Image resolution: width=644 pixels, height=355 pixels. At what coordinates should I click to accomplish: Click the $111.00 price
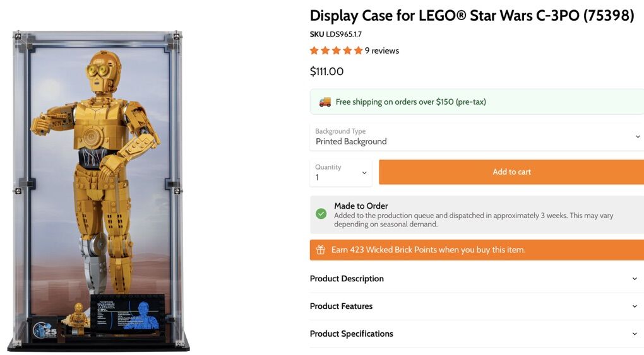326,71
